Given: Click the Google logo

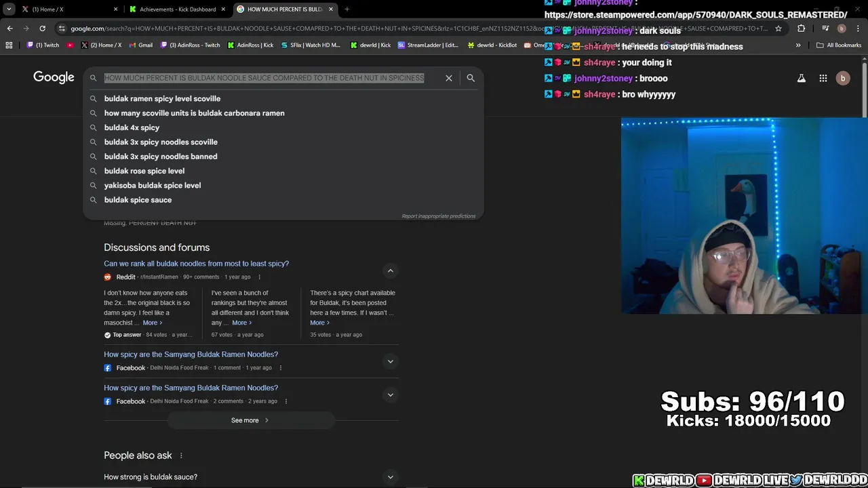Looking at the screenshot, I should [x=54, y=77].
